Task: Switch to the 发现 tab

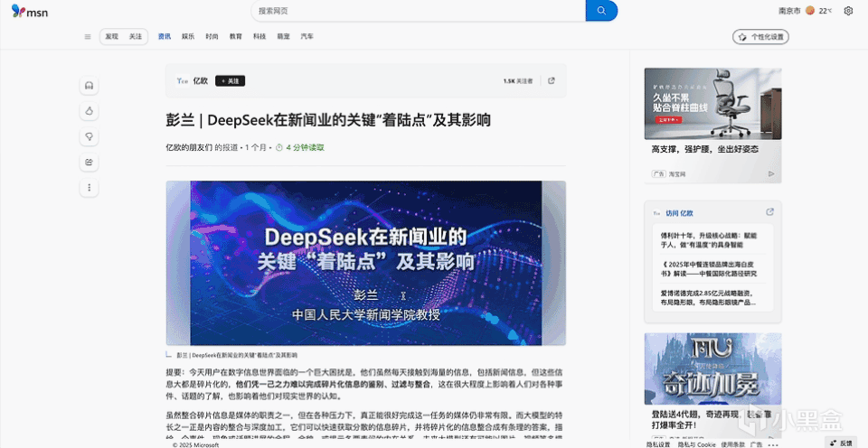Action: (112, 36)
